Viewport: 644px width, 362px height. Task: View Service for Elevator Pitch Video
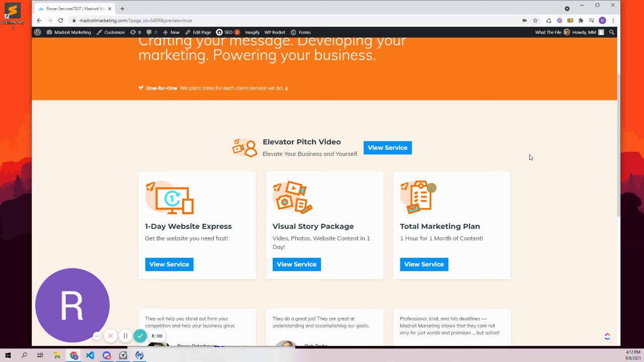point(387,147)
